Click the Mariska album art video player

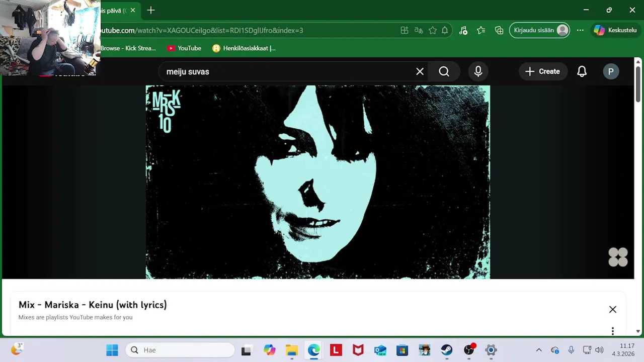coord(318,182)
